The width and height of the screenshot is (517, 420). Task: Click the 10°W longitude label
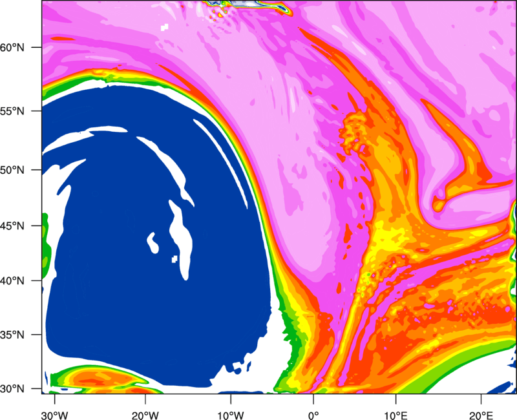click(x=231, y=415)
